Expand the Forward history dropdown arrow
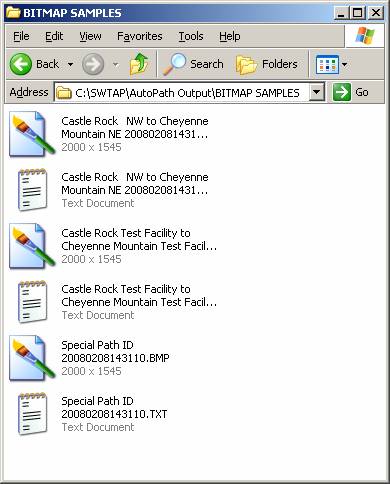390x484 pixels. (115, 64)
